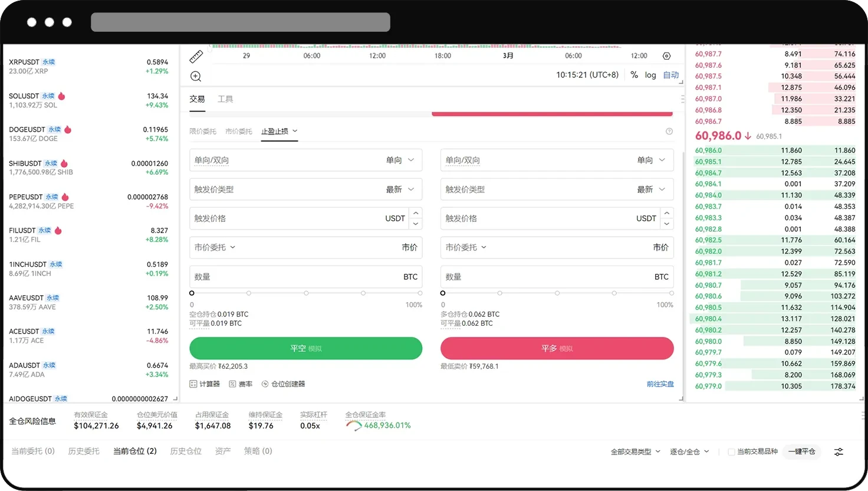Follow the 前往实盘 link
The image size is (868, 491).
(x=660, y=384)
